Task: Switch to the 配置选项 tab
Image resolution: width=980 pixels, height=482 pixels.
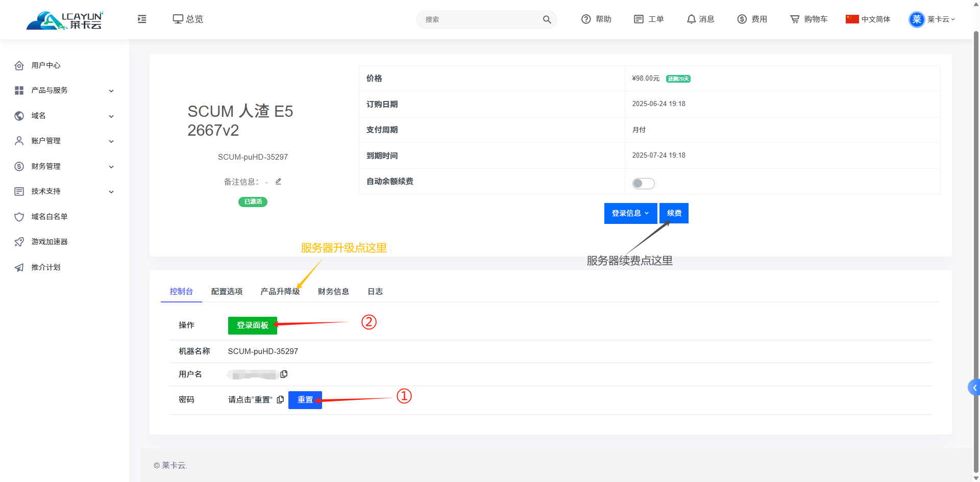Action: click(x=227, y=291)
